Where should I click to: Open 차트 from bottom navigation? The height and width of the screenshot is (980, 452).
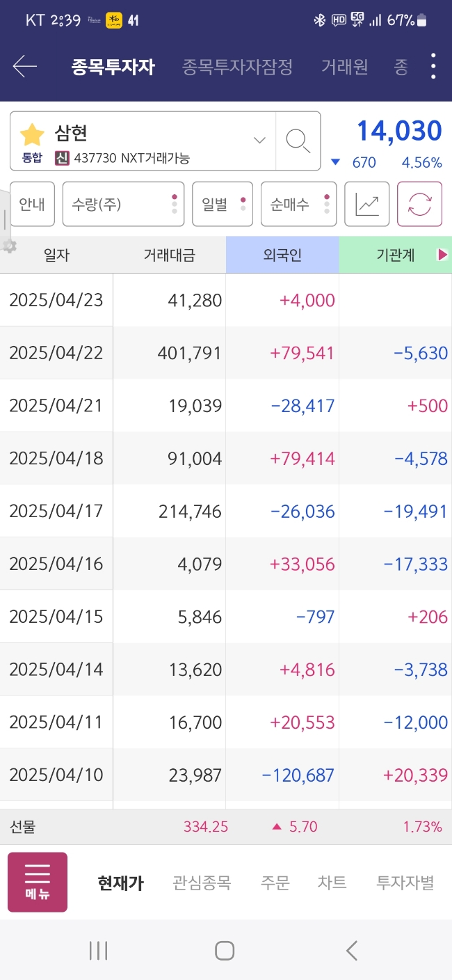pos(332,883)
